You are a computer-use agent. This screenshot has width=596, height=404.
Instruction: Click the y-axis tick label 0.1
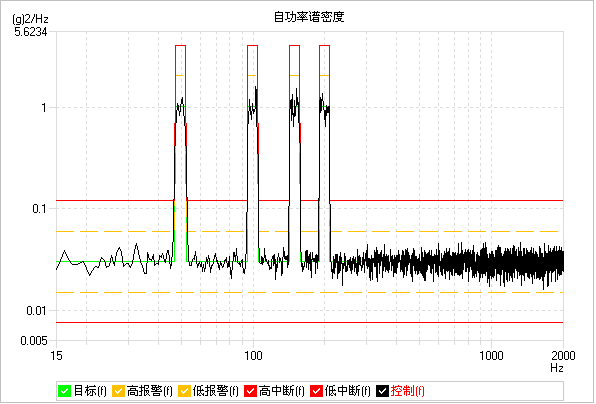(x=39, y=209)
